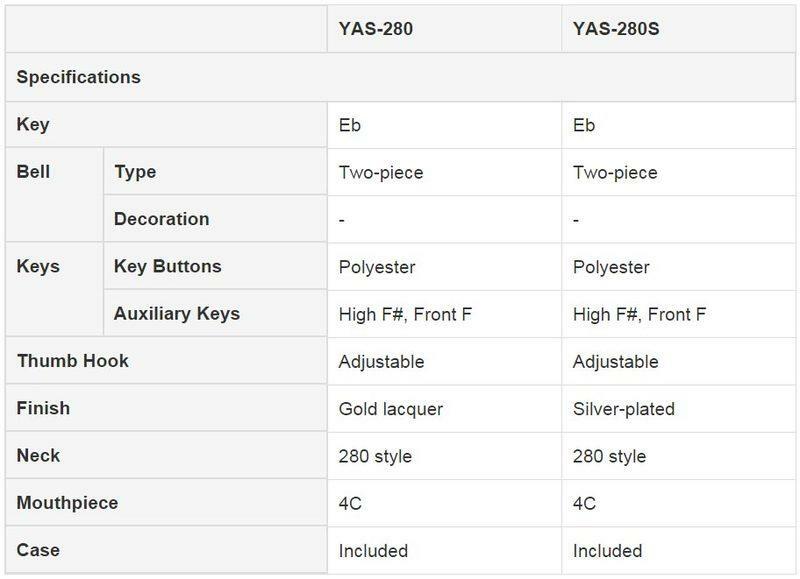Screen dimensions: 800x579
Task: Select the Thumb Hook row label
Action: pos(73,361)
